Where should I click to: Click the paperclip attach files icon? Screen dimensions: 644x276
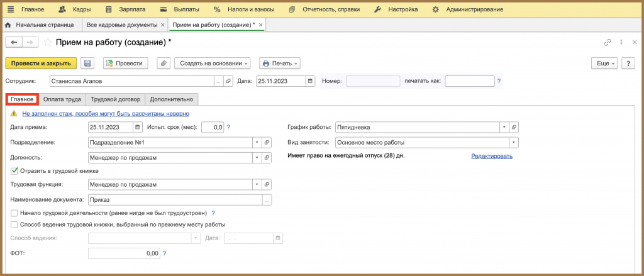pyautogui.click(x=164, y=63)
